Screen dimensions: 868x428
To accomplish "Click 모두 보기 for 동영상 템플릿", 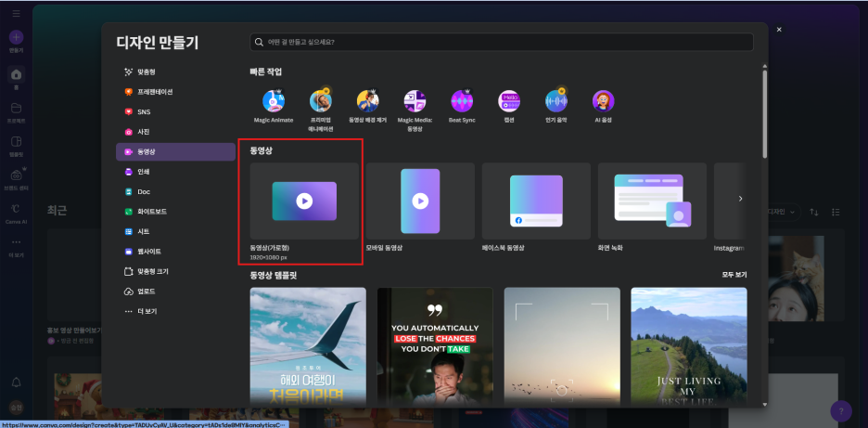I will [x=734, y=275].
